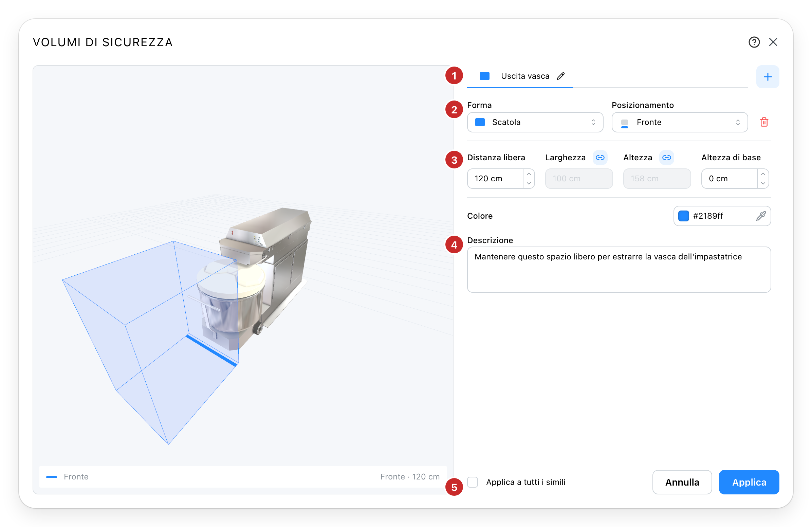This screenshot has height=527, width=812.
Task: Click the help question mark icon
Action: (x=754, y=42)
